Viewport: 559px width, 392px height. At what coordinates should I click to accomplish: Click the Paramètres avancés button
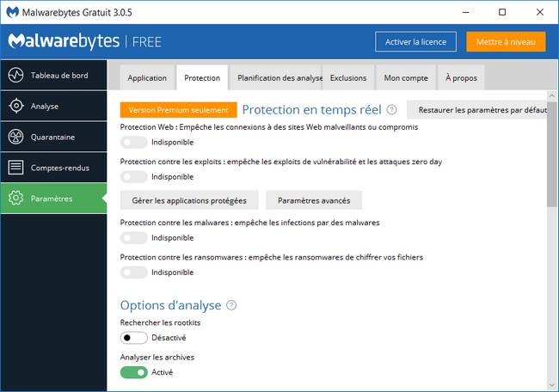coord(314,200)
